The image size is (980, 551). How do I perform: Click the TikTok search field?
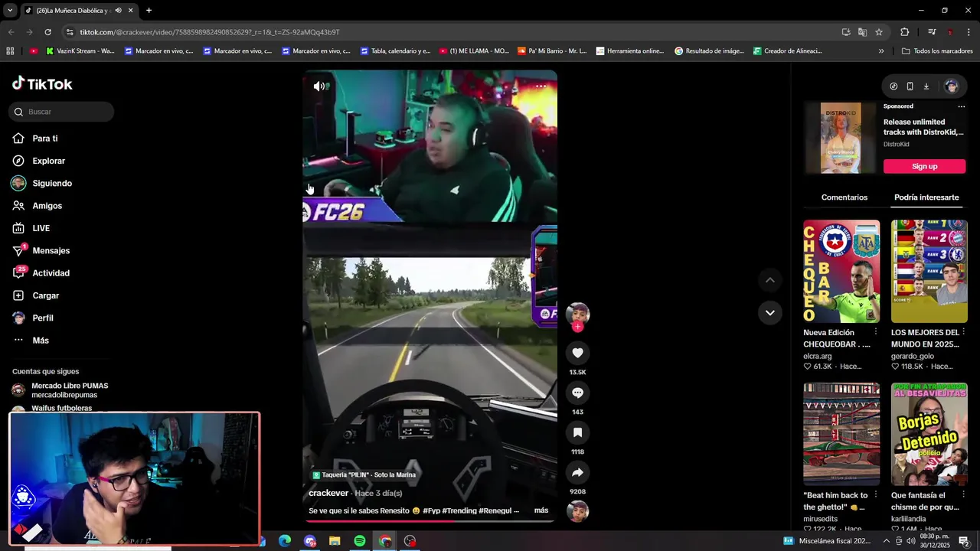pyautogui.click(x=61, y=112)
